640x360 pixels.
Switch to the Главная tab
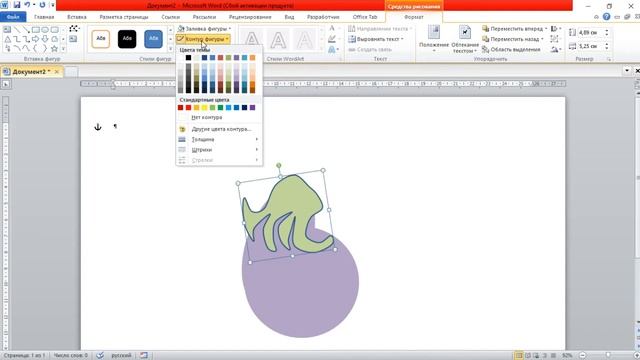[44, 17]
